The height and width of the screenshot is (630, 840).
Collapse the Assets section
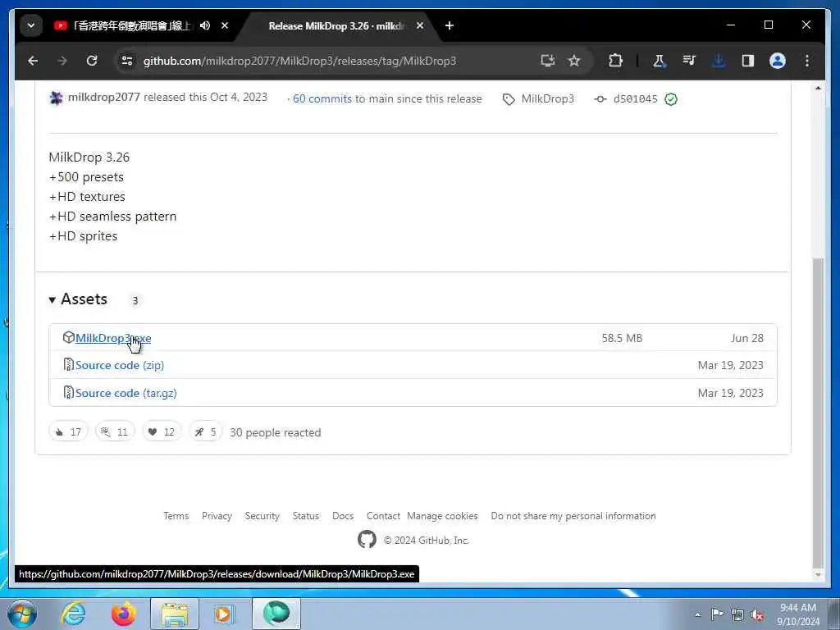(78, 299)
